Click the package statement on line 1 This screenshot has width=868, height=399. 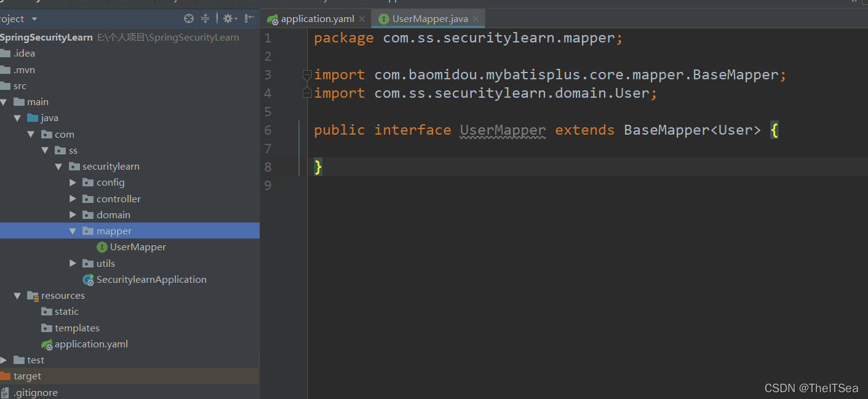468,38
